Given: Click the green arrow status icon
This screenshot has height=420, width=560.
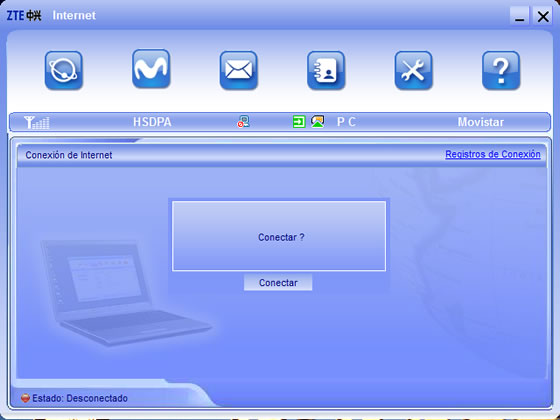Looking at the screenshot, I should point(299,122).
